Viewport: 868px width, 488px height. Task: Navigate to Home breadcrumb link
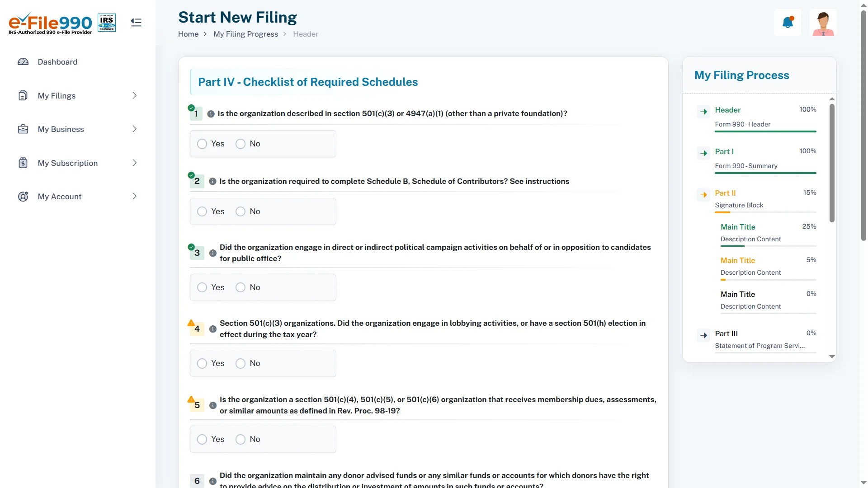[188, 34]
